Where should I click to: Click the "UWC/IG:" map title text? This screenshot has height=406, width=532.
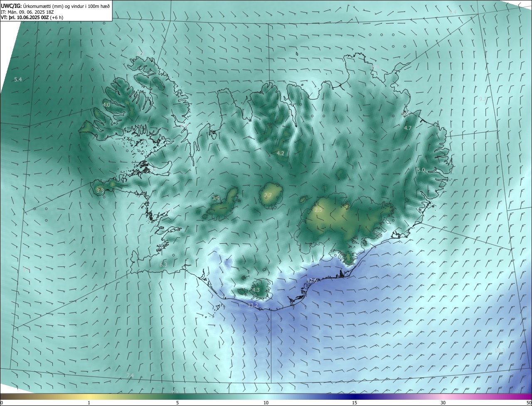point(11,6)
